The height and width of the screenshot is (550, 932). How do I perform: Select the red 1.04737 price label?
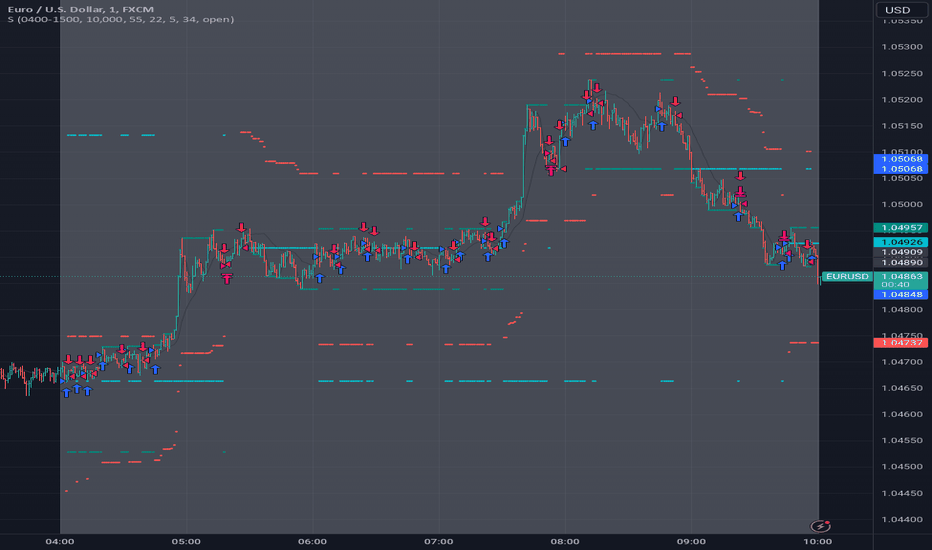[x=900, y=342]
